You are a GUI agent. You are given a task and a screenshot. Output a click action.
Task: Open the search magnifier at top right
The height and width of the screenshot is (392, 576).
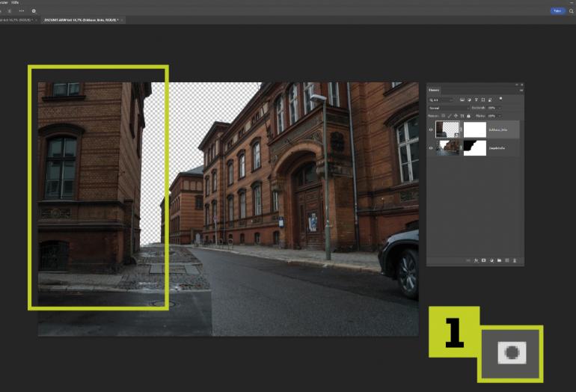coord(572,11)
